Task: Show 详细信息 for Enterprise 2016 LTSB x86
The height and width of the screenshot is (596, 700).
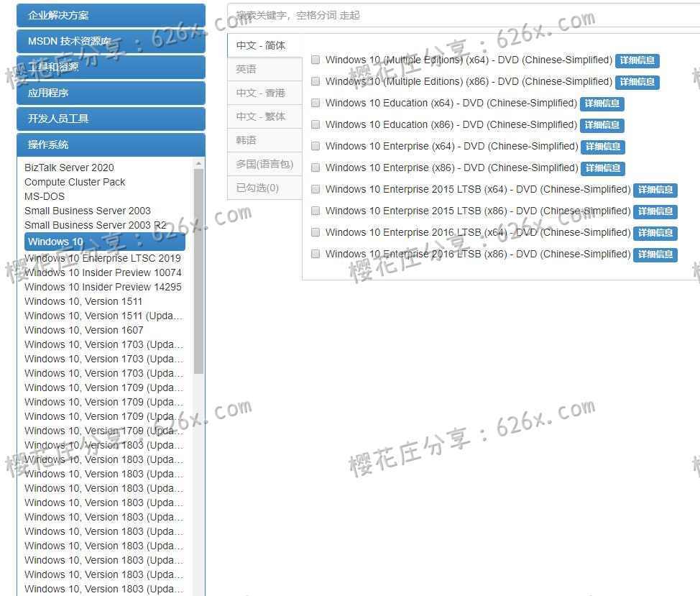Action: coord(655,255)
